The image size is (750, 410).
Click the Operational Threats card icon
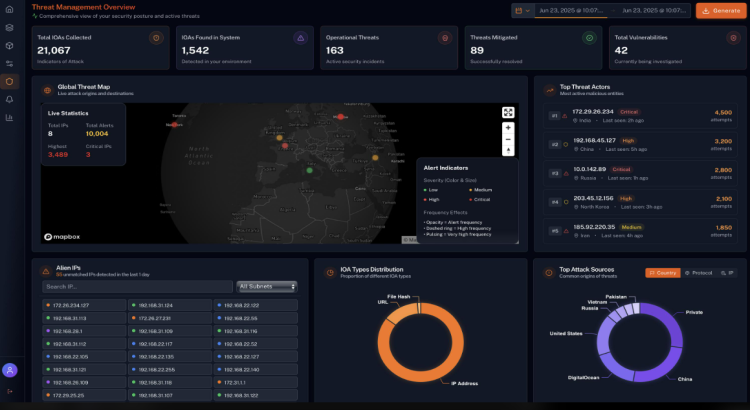pyautogui.click(x=445, y=38)
